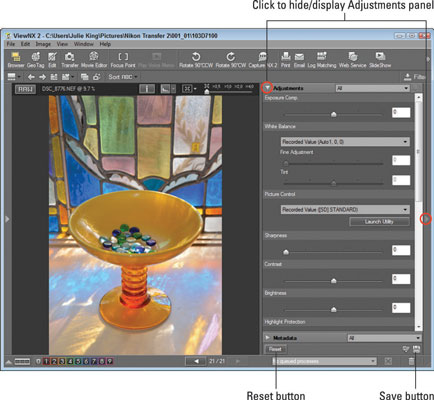Click the Print toolbar icon

[285, 60]
